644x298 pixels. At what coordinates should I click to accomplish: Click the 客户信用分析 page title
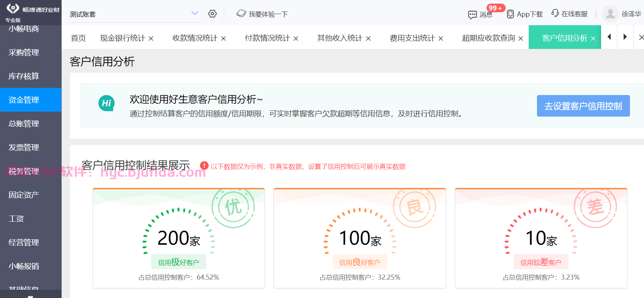click(x=102, y=62)
